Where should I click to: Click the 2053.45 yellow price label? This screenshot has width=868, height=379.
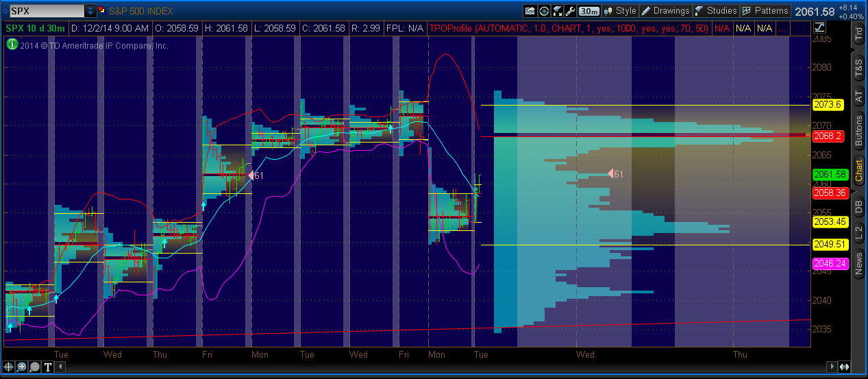(x=829, y=221)
